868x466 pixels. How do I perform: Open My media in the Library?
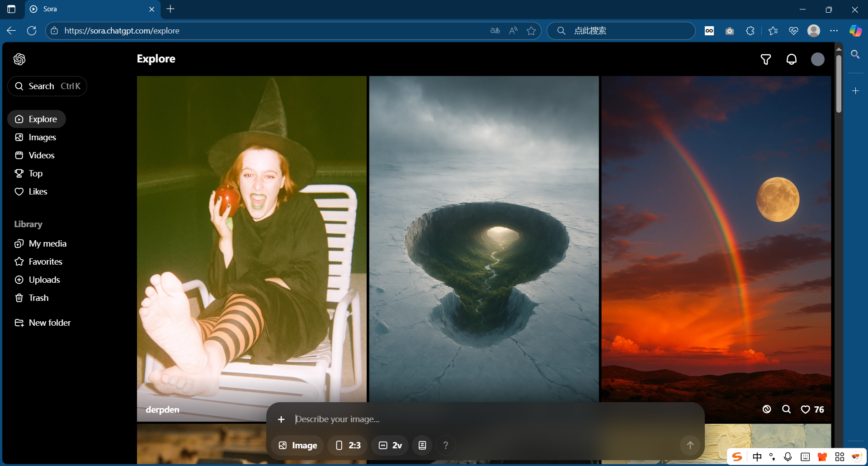[x=41, y=243]
